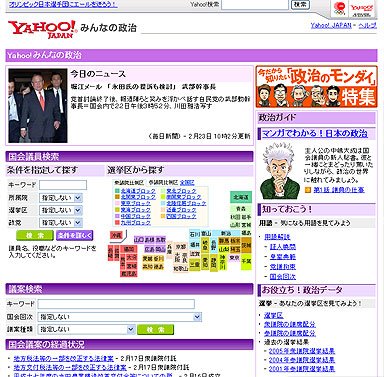
Task: Select 千葉 tile on the map
Action: click(x=246, y=261)
